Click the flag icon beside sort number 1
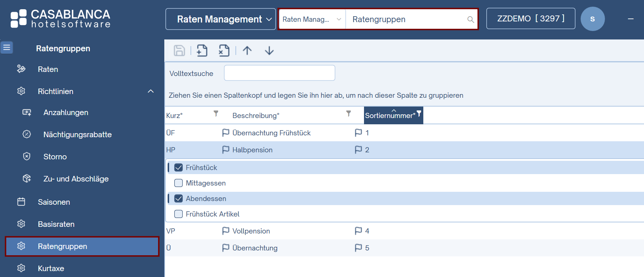The image size is (644, 277). click(x=358, y=133)
